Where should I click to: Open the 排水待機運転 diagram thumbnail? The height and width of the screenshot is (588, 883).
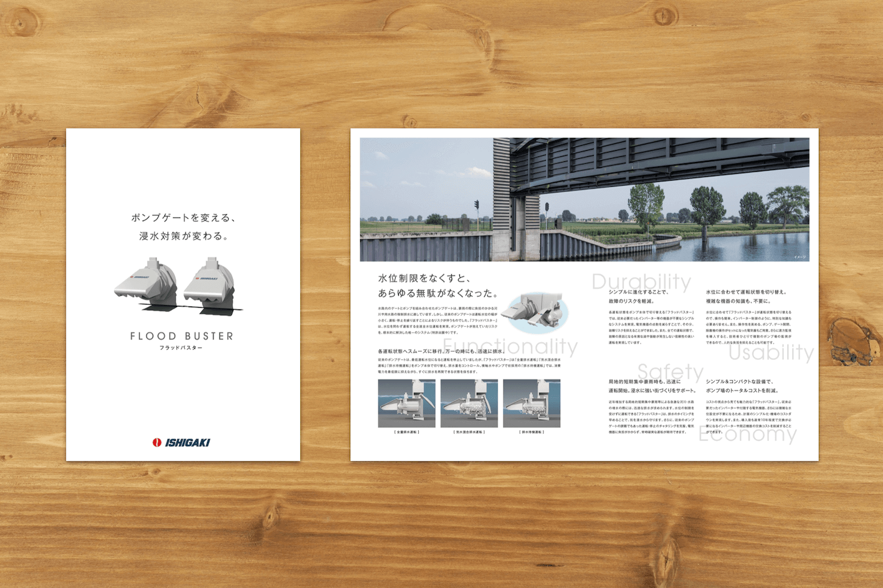(532, 403)
